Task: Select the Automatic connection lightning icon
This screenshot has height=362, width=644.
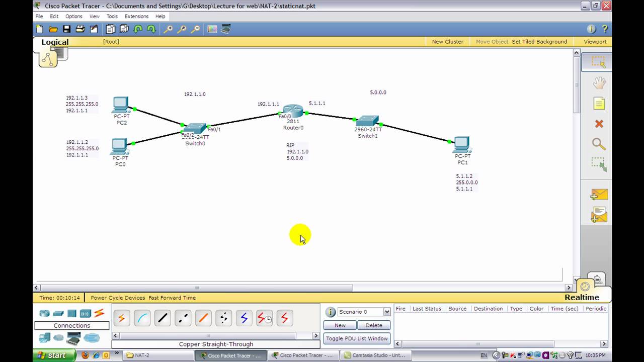Action: pos(121,318)
